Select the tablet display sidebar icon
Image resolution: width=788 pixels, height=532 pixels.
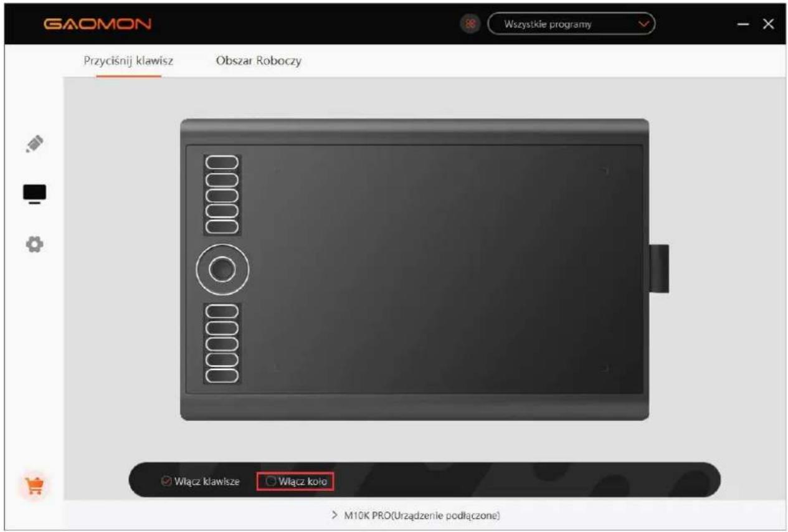point(35,194)
